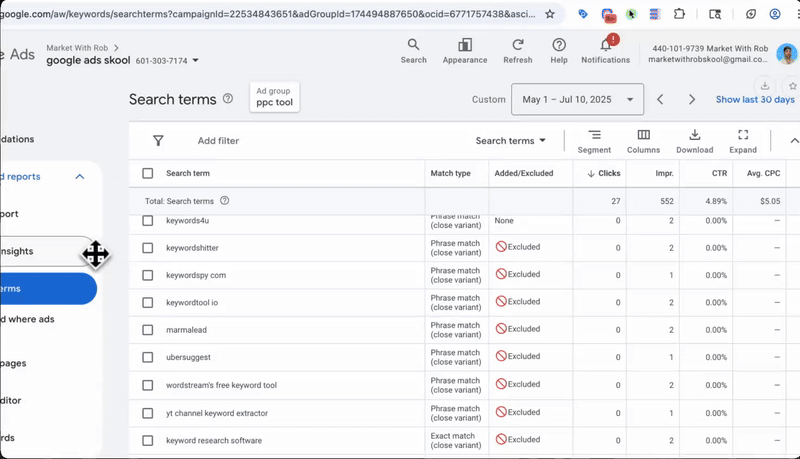Click the Total row help icon
Screen dimensions: 800x459
click(224, 200)
